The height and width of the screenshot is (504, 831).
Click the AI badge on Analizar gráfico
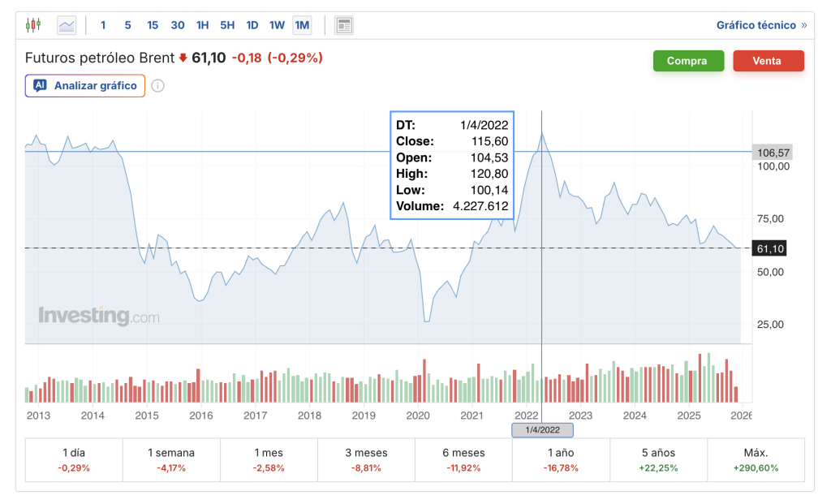pyautogui.click(x=40, y=85)
